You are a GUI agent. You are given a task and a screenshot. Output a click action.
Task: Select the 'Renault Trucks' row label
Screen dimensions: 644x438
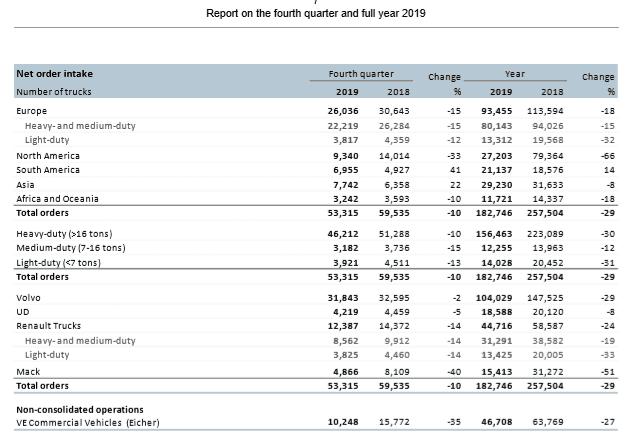point(48,326)
